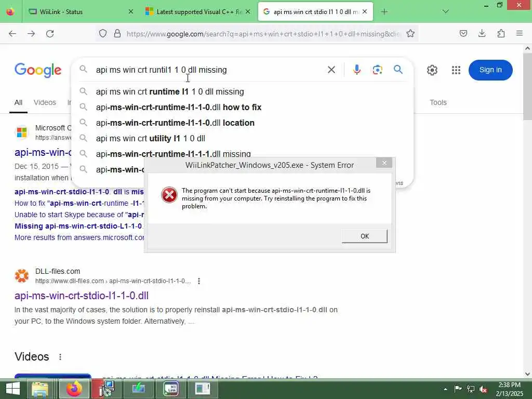Click the Google logo

point(38,70)
